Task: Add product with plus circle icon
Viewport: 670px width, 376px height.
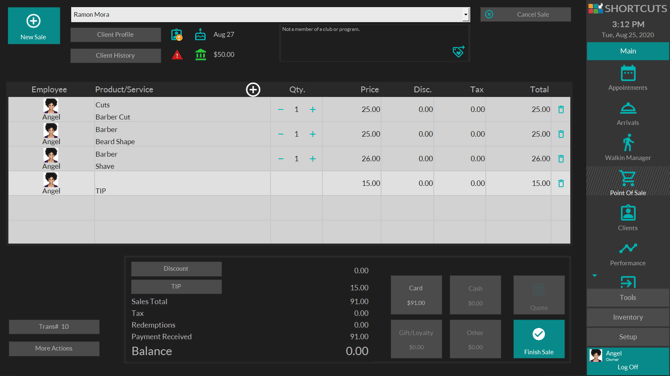Action: click(253, 89)
